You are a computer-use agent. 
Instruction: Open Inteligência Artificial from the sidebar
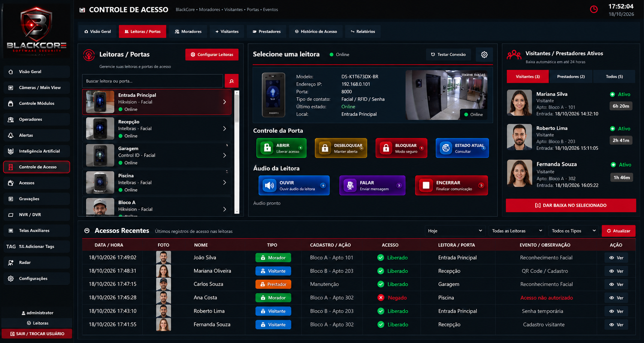click(37, 151)
